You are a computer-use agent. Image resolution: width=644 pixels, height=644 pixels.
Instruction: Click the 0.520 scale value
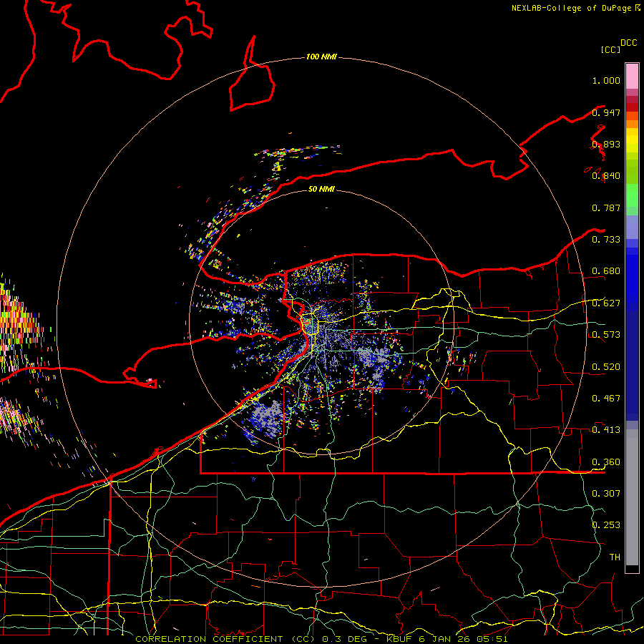coord(606,367)
